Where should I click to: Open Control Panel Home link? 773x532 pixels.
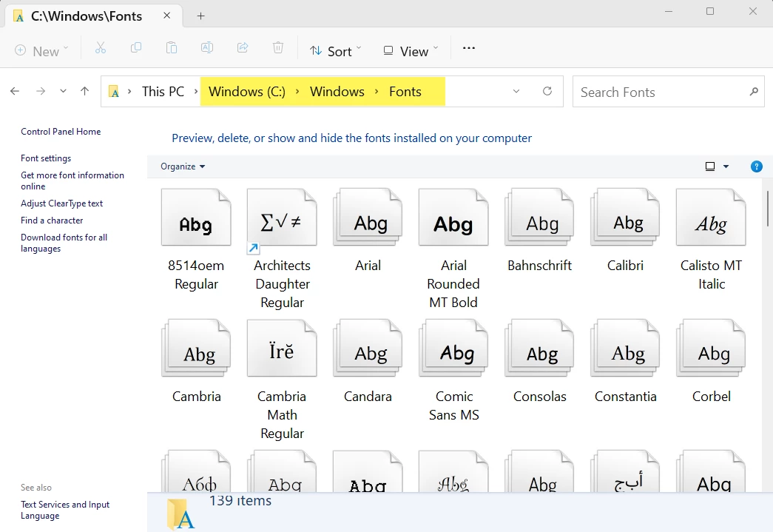(x=61, y=132)
